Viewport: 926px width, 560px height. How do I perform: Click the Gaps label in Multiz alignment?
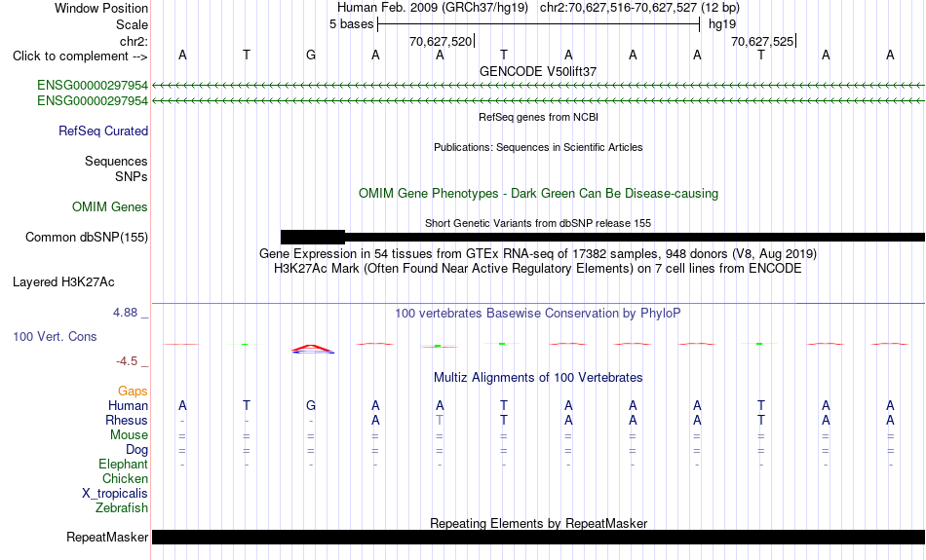[133, 392]
